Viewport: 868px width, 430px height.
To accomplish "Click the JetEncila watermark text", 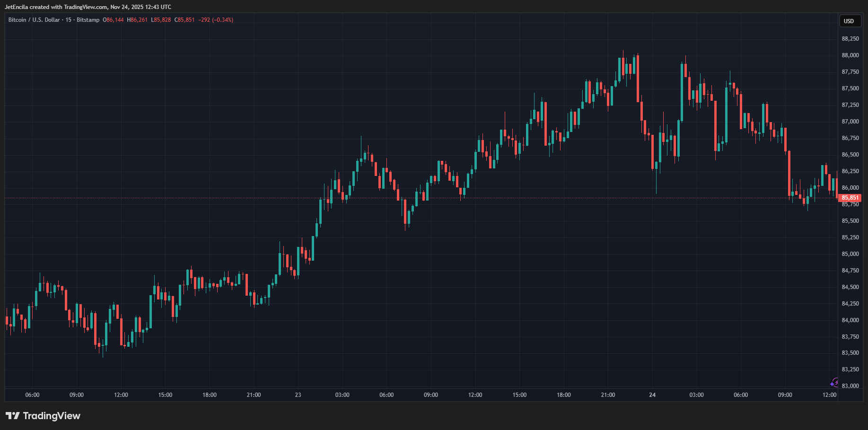I will (x=18, y=7).
